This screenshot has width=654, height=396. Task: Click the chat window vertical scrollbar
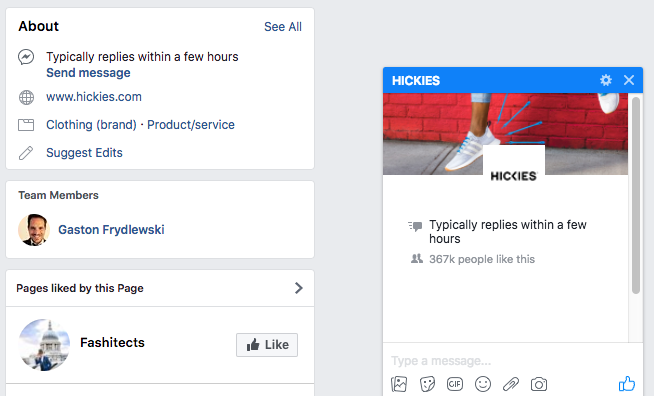pyautogui.click(x=636, y=195)
